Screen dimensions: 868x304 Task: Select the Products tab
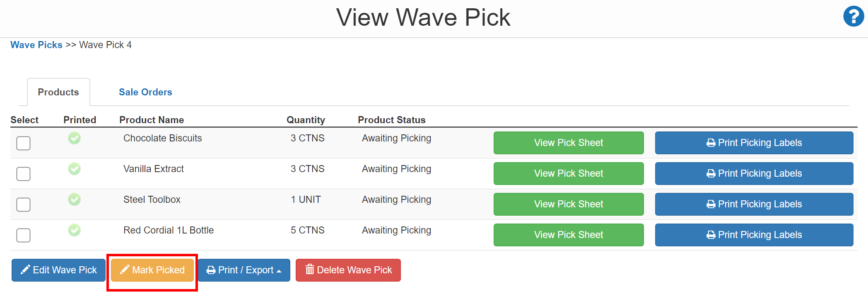58,92
